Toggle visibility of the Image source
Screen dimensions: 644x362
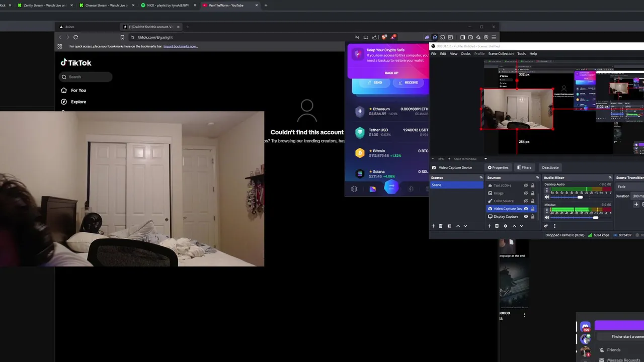click(526, 193)
